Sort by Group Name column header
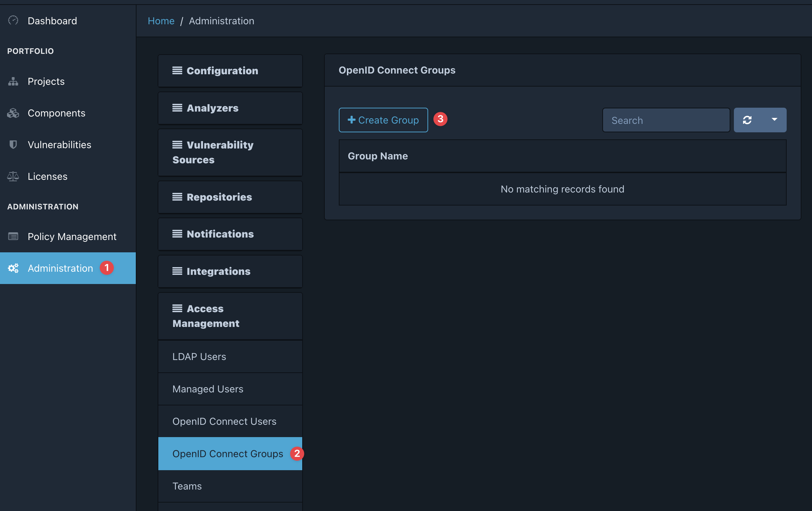 pyautogui.click(x=378, y=156)
